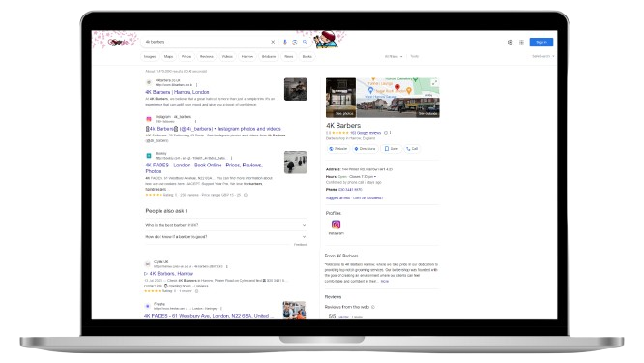Expand the first People also ask question
644x363 pixels.
tap(226, 225)
